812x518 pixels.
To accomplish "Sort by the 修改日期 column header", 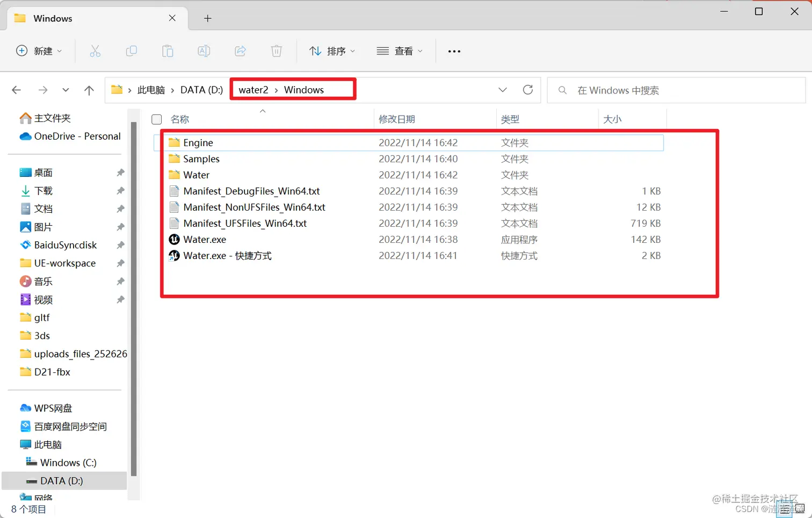I will click(x=397, y=119).
